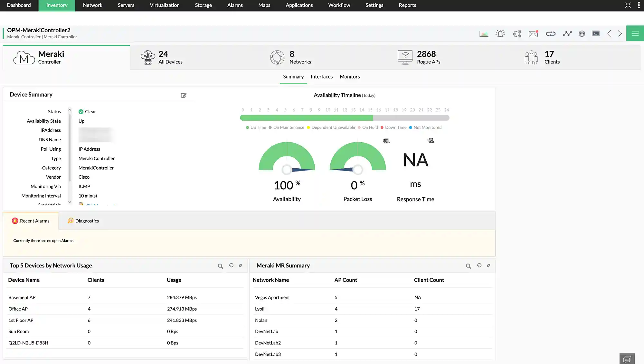Select Alarms from the top menu bar

click(235, 5)
